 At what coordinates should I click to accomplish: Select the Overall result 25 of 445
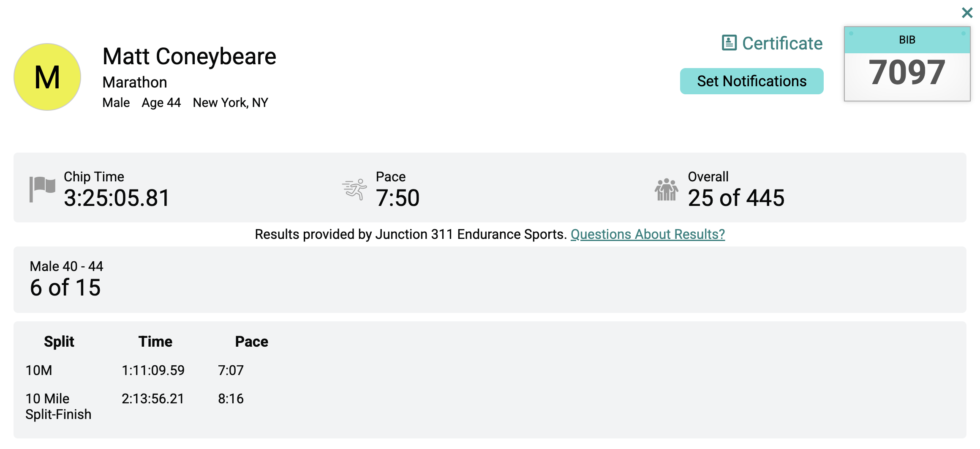coord(736,197)
